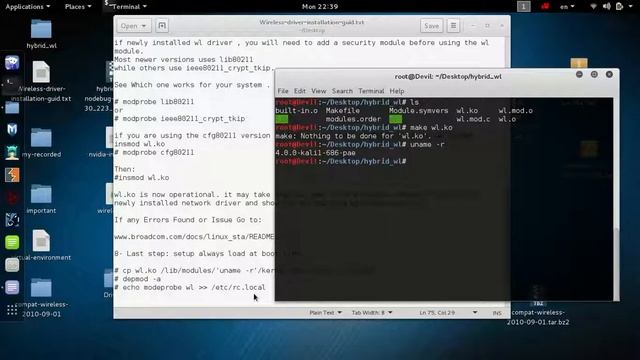Open the Terminal menu in terminal window
The height and width of the screenshot is (360, 640).
point(371,91)
